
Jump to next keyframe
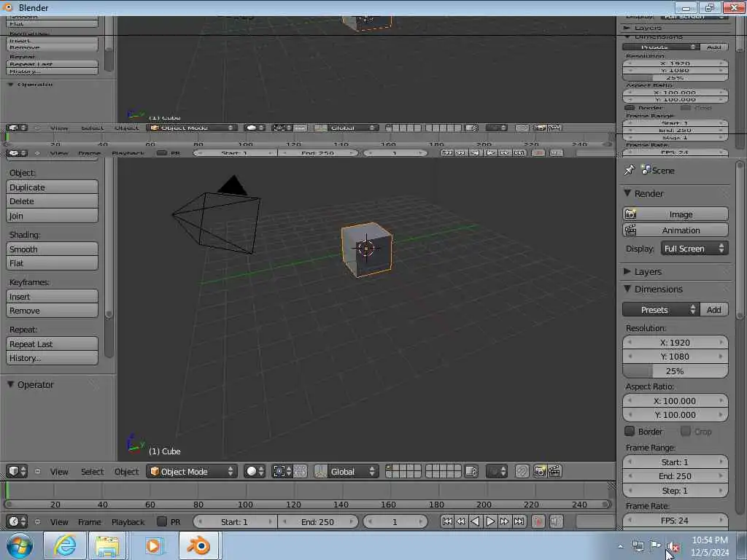click(504, 521)
